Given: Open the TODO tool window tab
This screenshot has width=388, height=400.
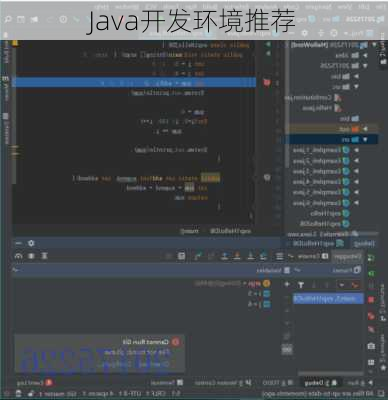Looking at the screenshot, I should 277,383.
